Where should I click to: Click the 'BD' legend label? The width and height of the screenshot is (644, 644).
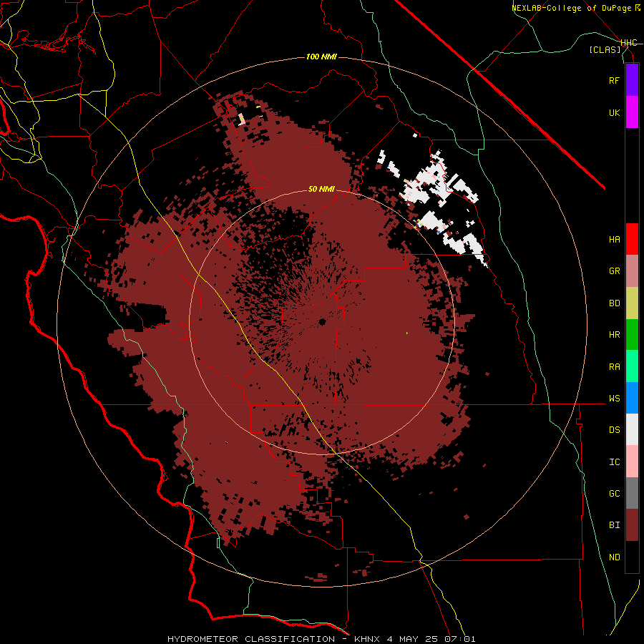(614, 303)
